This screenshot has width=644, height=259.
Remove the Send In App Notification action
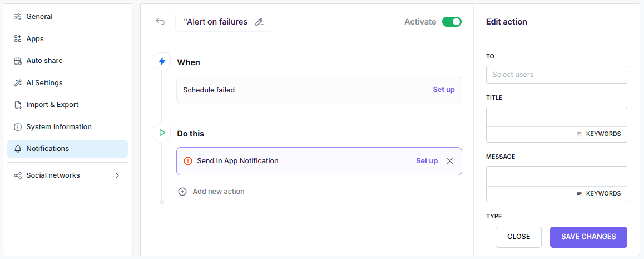(x=450, y=161)
